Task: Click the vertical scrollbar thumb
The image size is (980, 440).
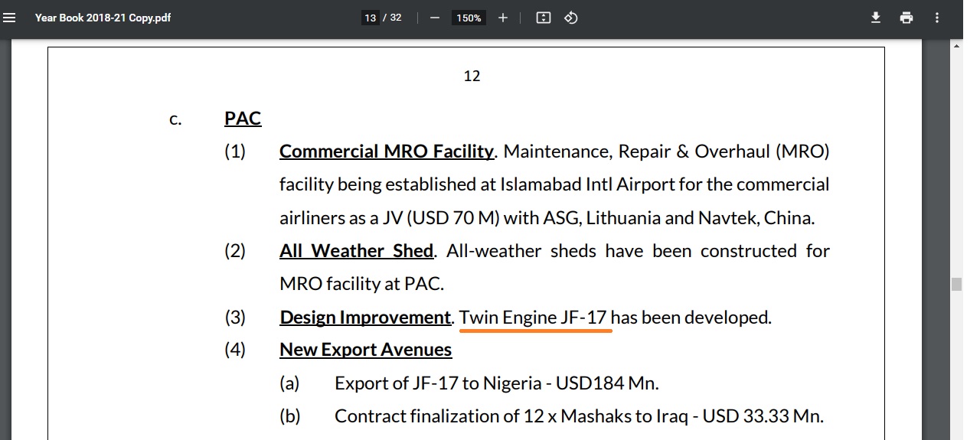Action: coord(955,285)
